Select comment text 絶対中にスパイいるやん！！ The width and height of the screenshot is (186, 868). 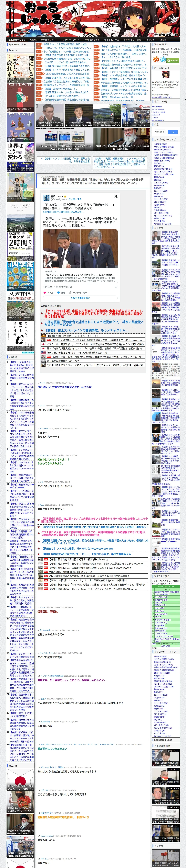tap(53, 459)
